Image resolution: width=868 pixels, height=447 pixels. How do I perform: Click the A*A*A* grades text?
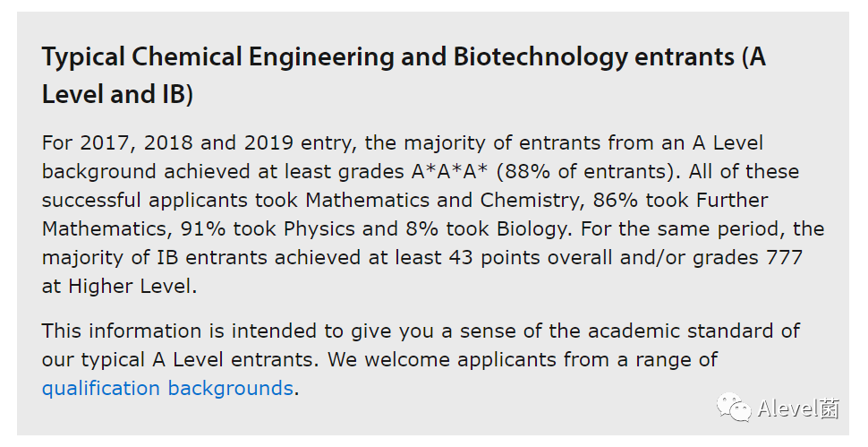(449, 172)
